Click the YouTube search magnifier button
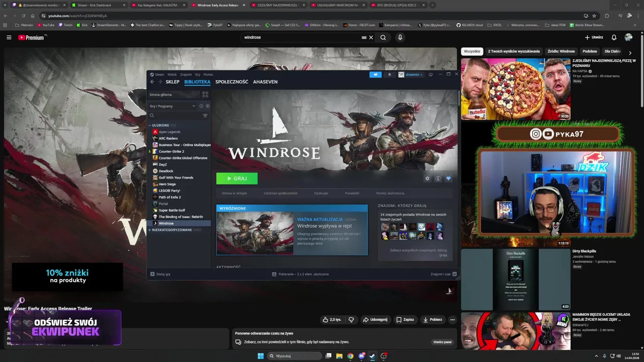Screen dimensions: 644x362 pyautogui.click(x=383, y=37)
